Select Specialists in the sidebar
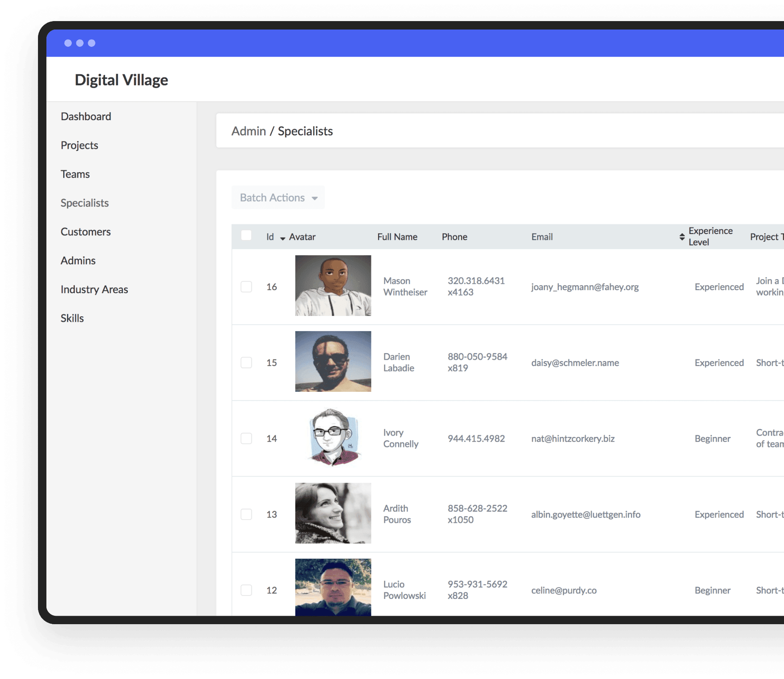Screen dimensions: 784x679 pos(84,203)
